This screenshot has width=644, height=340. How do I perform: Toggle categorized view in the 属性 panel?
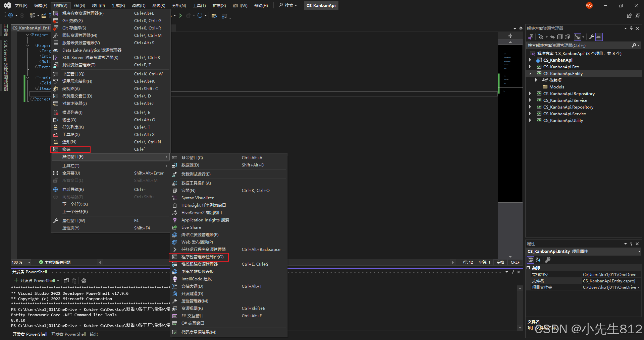pyautogui.click(x=530, y=260)
